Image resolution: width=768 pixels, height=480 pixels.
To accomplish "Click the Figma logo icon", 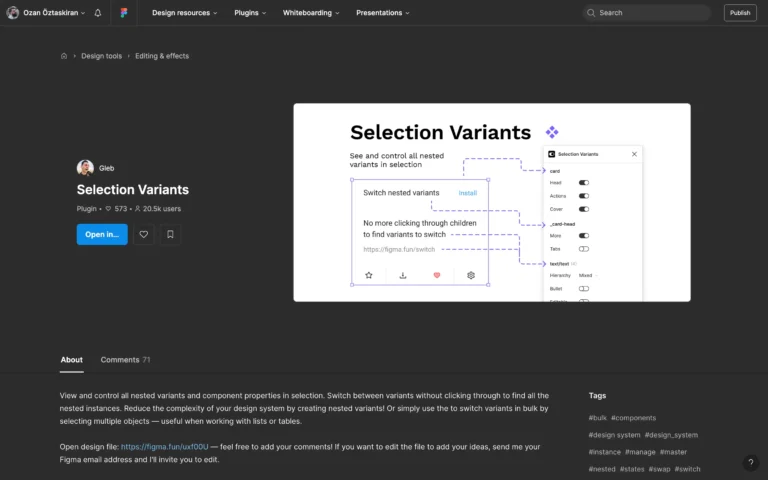I will 124,13.
